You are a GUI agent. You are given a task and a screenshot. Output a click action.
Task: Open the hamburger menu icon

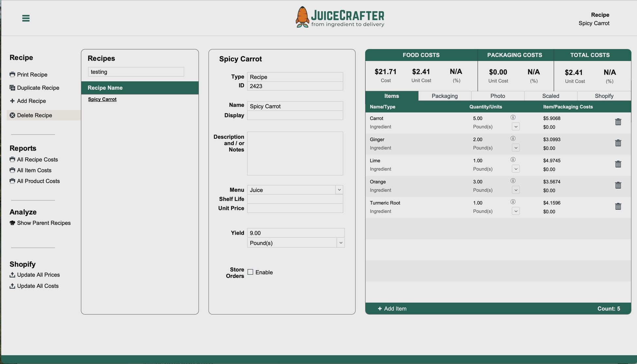click(26, 18)
